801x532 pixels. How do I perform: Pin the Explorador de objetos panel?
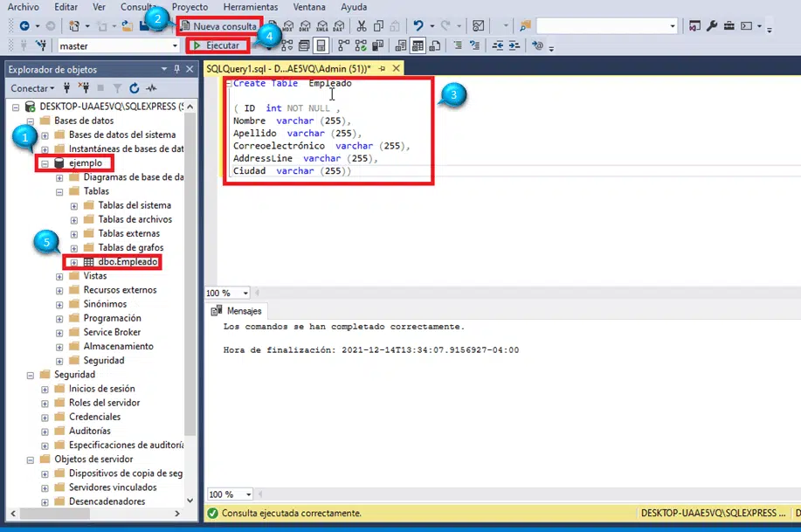[x=176, y=69]
